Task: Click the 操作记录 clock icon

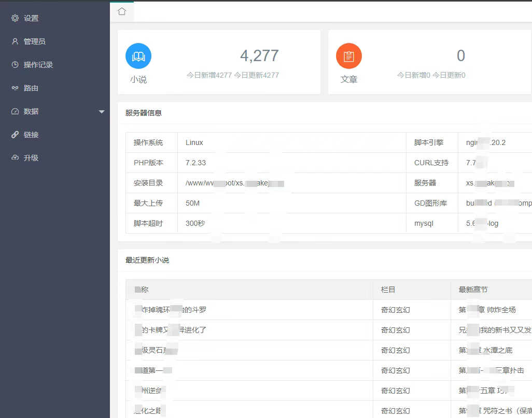Action: (15, 64)
